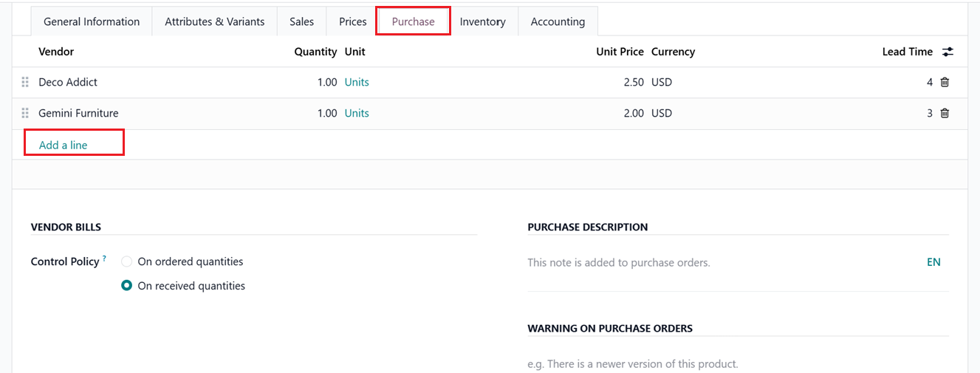The width and height of the screenshot is (980, 373).
Task: Grab drag handle for Deco Addict row
Action: (x=25, y=82)
